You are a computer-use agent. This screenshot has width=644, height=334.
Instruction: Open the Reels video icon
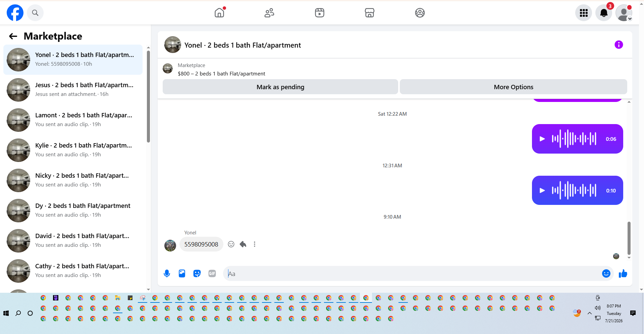320,13
